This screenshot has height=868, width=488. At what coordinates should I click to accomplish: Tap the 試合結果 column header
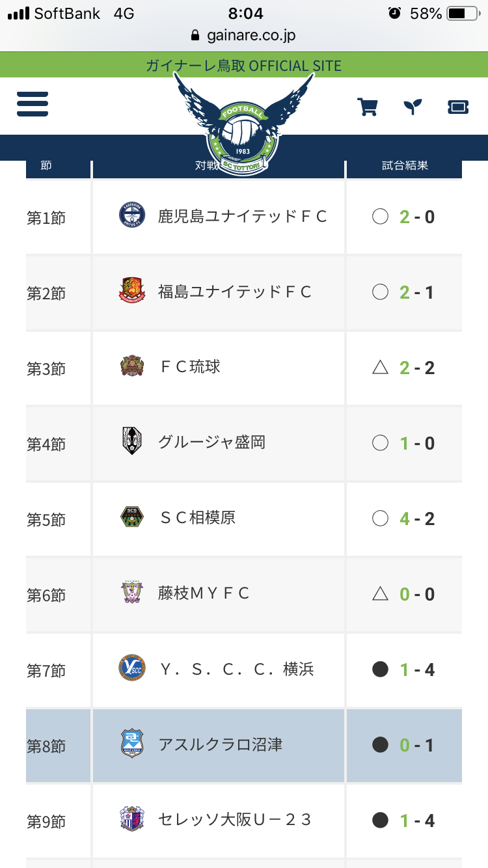pos(404,165)
